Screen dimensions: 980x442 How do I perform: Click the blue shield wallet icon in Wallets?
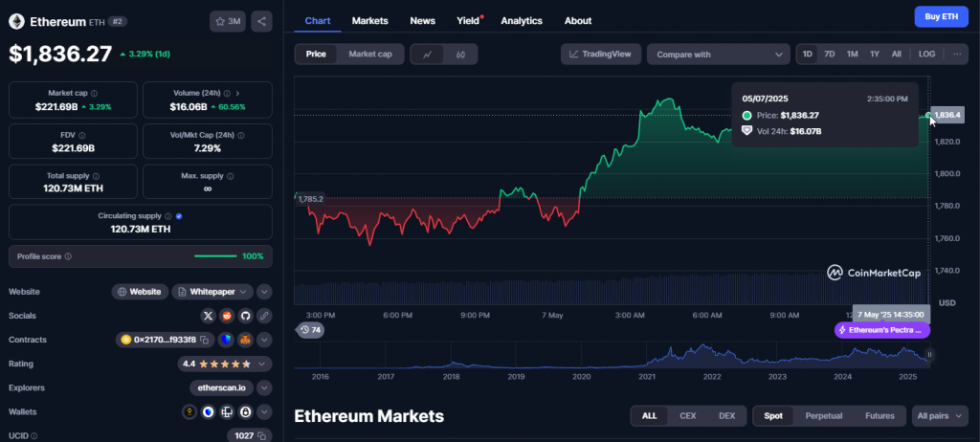208,412
